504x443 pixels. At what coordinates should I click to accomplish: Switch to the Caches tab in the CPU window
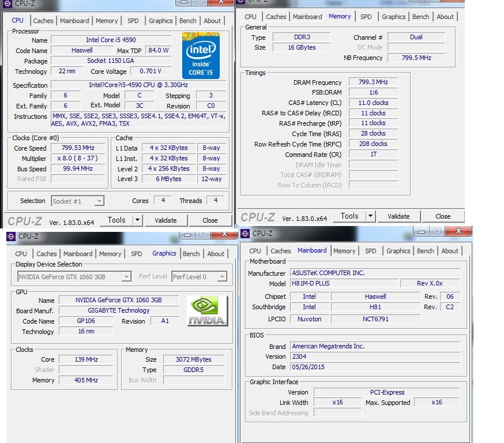click(43, 21)
